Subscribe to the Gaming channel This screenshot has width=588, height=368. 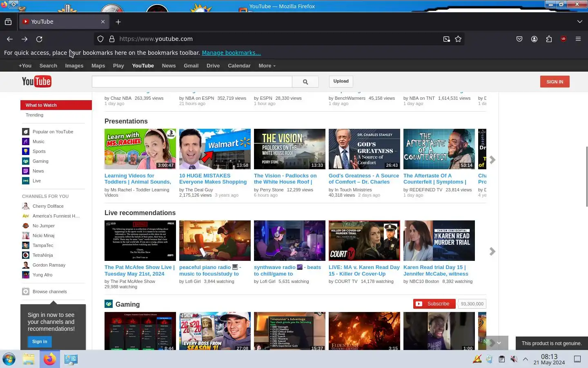tap(434, 304)
